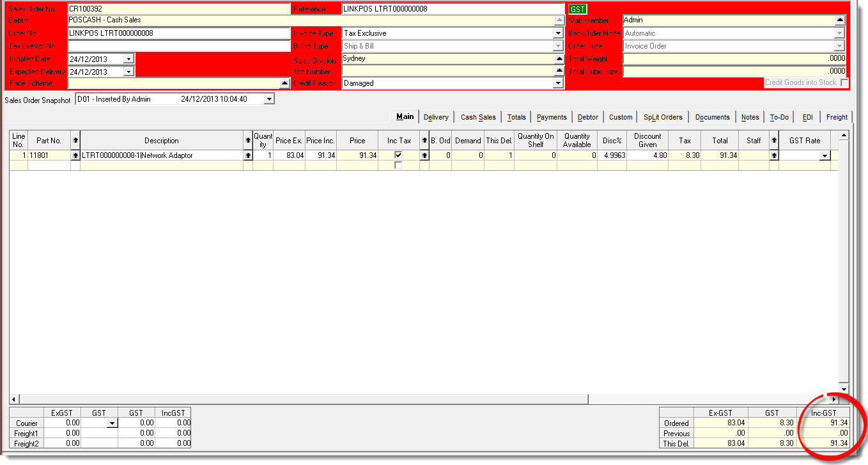Expand the Order Type dropdown

coord(840,46)
